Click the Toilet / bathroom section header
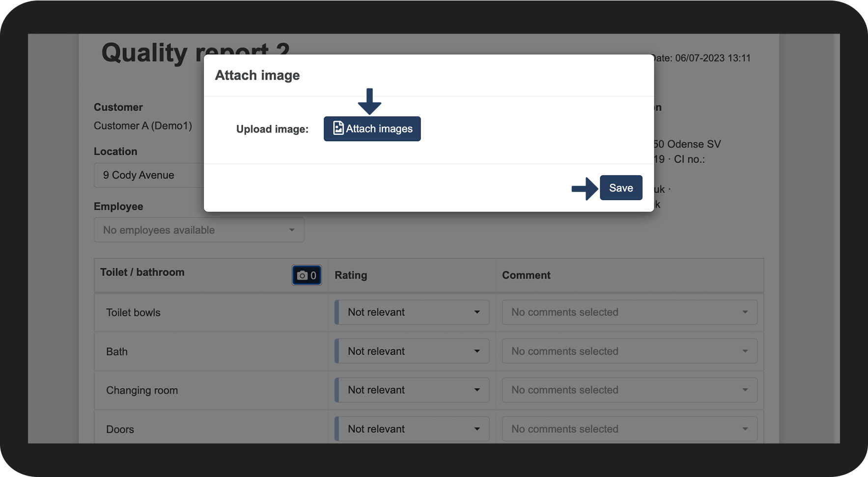Image resolution: width=868 pixels, height=477 pixels. coord(142,272)
